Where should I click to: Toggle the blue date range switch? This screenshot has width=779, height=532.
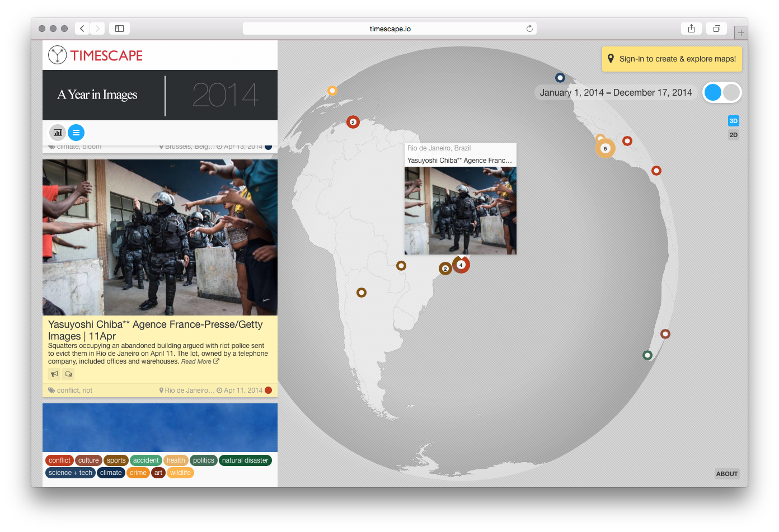722,92
